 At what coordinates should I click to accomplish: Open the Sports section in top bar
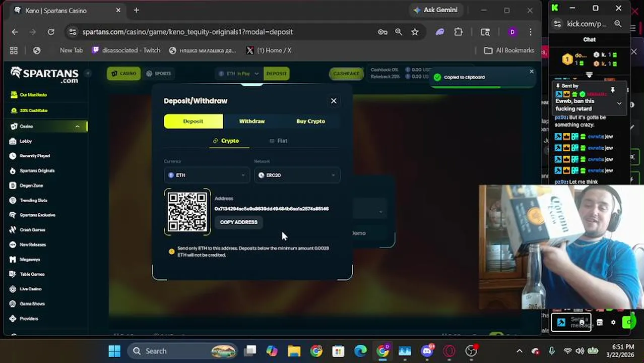(x=158, y=74)
